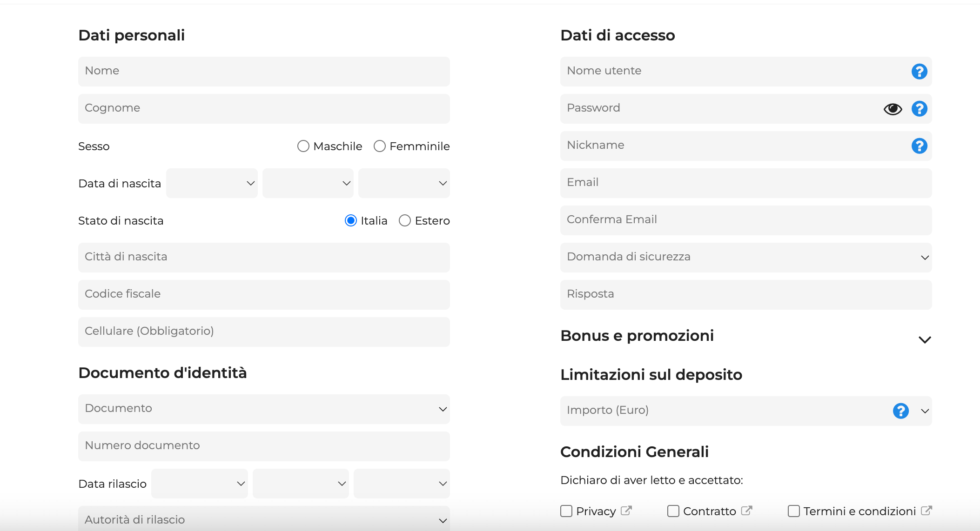The width and height of the screenshot is (980, 531).
Task: Open third Data rilascio dropdown
Action: coord(402,484)
